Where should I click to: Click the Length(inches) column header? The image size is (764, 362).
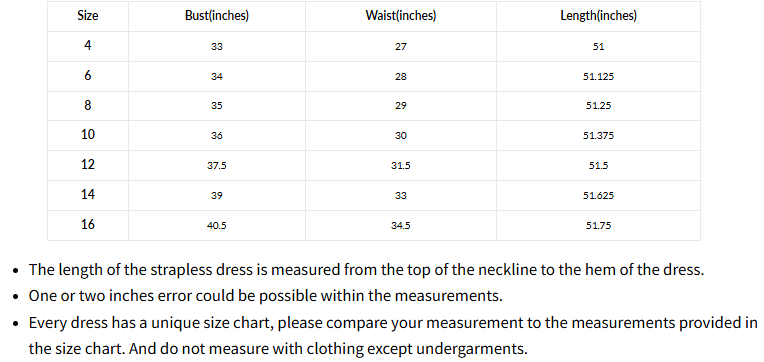click(598, 16)
